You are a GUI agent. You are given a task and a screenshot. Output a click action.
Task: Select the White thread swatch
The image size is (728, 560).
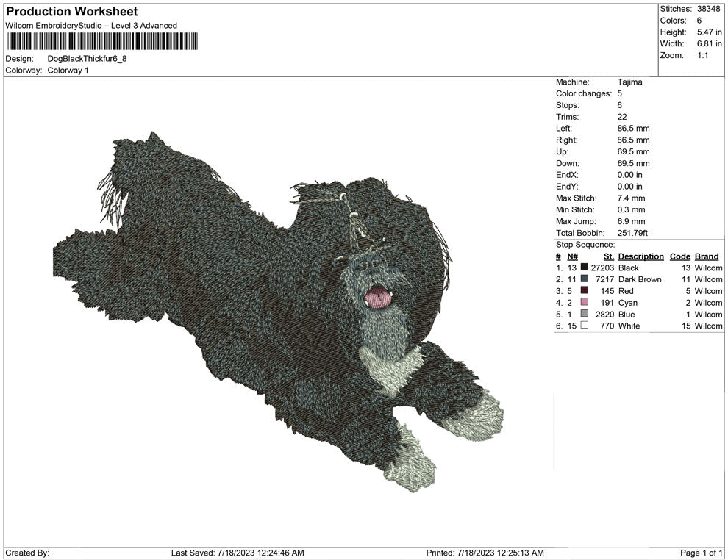[583, 326]
